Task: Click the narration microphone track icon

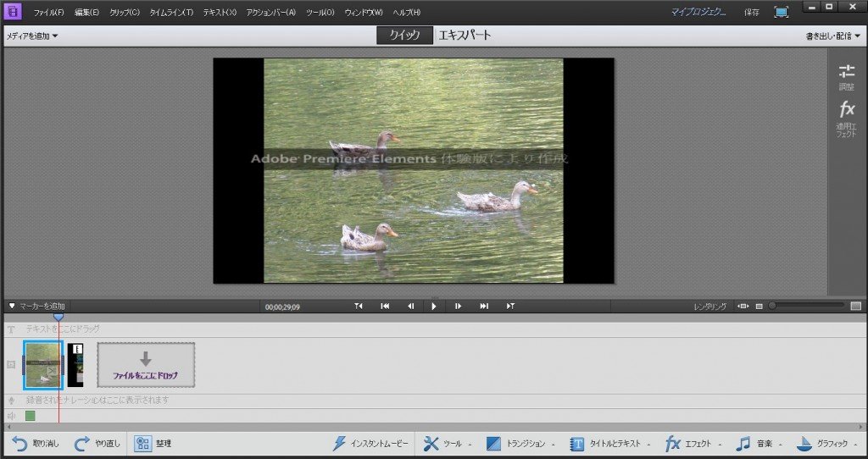Action: click(11, 401)
